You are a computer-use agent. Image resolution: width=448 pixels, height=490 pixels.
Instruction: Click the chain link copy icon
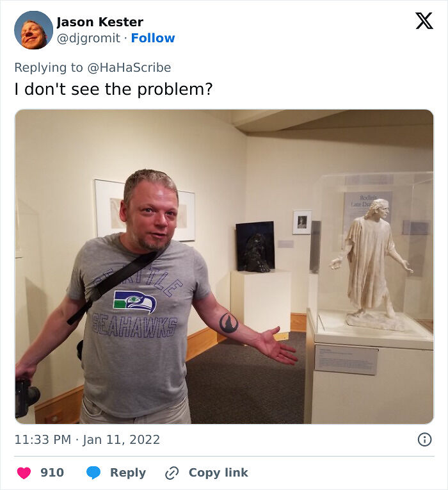pos(172,473)
